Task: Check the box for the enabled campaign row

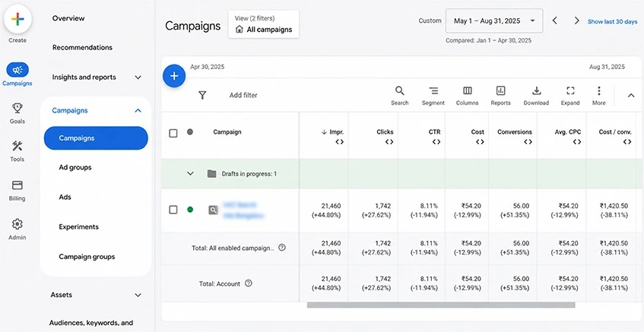Action: tap(173, 210)
